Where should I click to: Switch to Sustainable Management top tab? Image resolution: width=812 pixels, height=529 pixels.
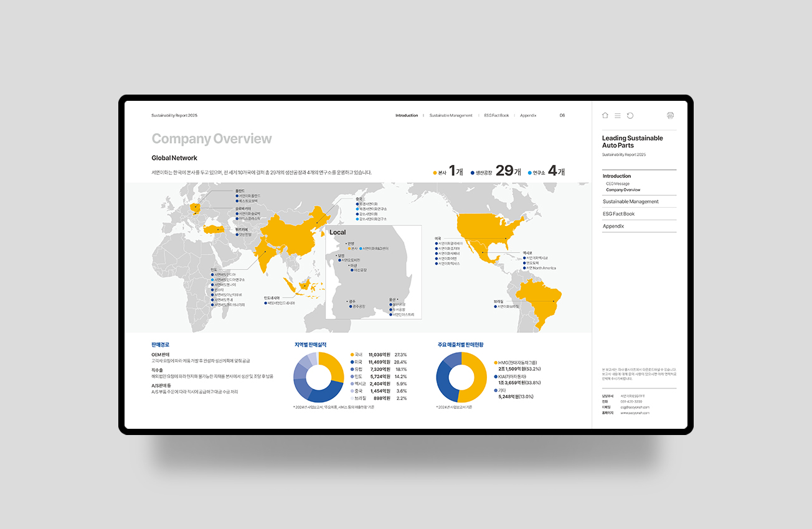tap(451, 115)
